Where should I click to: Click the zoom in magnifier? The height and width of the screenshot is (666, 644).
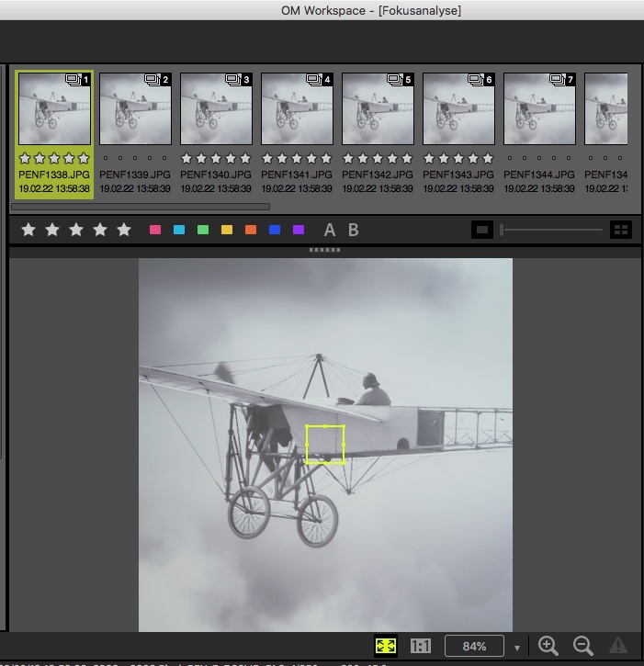click(548, 646)
